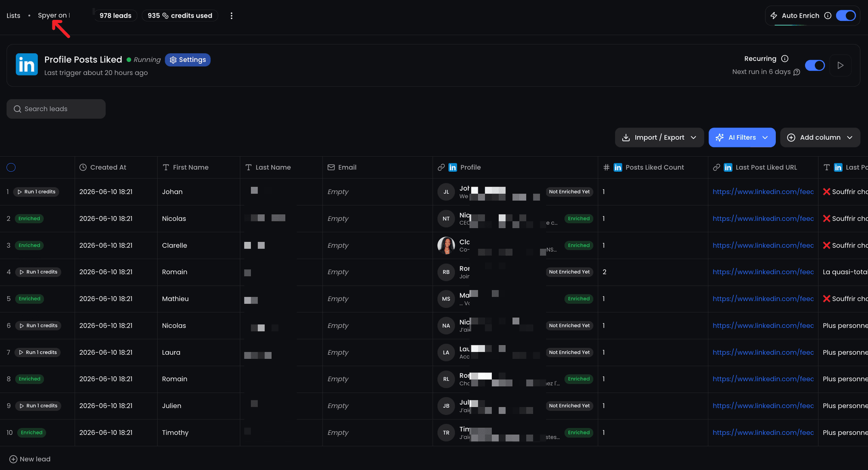The image size is (868, 470).
Task: Click the comment icon next to Next run
Action: (x=797, y=72)
